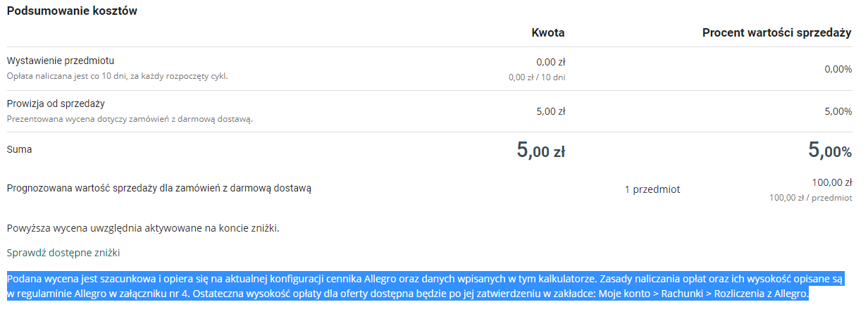Viewport: 868px width, 314px height.
Task: Click the "Prowizja od sprzedaży" row label
Action: 56,103
